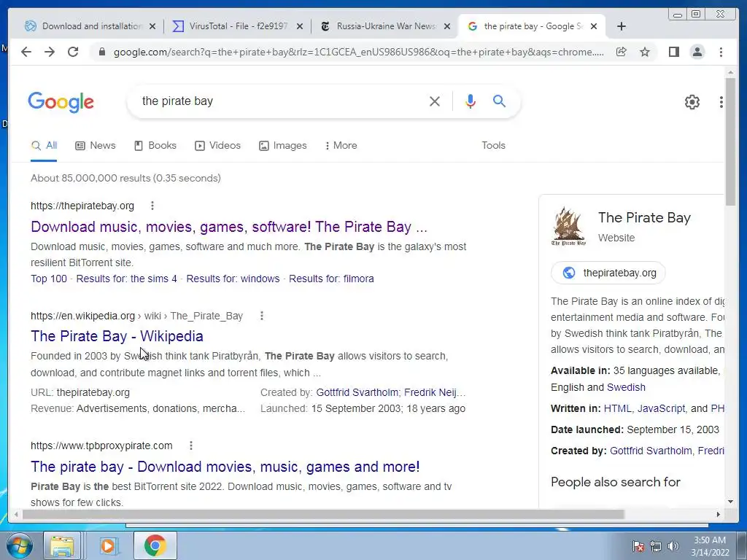Open Download music, movies, games, software result
The width and height of the screenshot is (747, 560).
[229, 227]
